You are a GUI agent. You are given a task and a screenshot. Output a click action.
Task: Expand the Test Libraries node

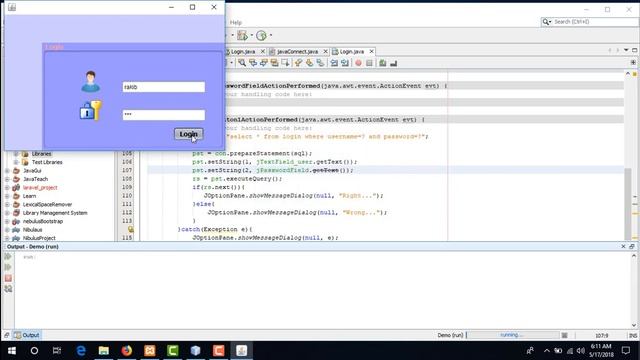tap(16, 162)
